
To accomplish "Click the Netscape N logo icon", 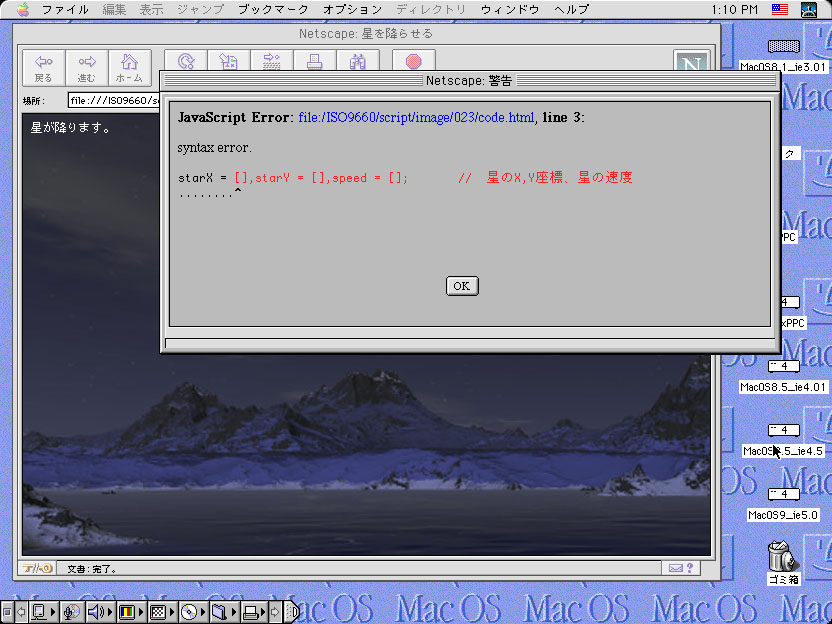I will tap(691, 60).
